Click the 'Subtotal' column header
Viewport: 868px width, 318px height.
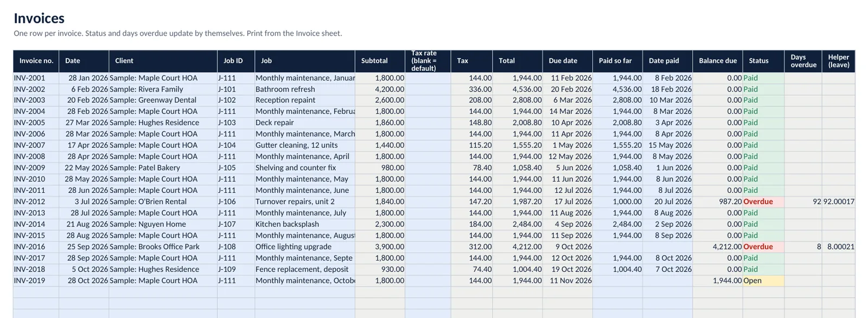coord(380,61)
